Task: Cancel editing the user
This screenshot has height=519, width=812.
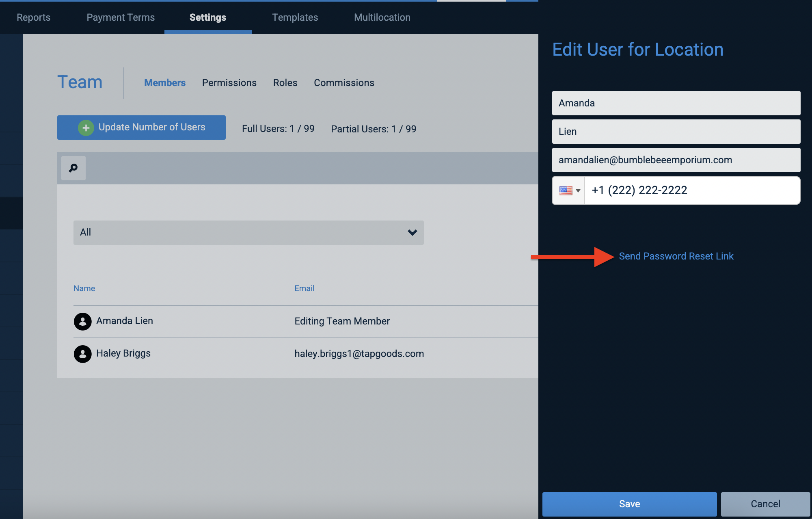Action: (x=765, y=504)
